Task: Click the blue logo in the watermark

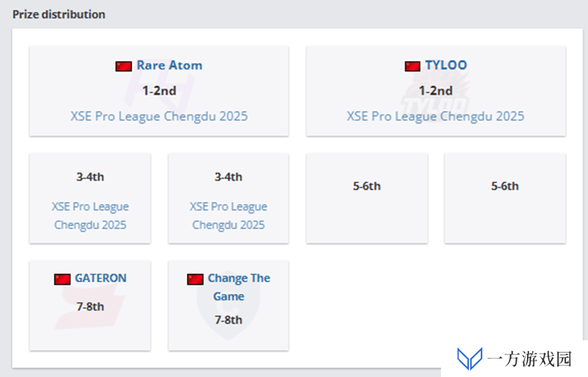Action: [470, 358]
